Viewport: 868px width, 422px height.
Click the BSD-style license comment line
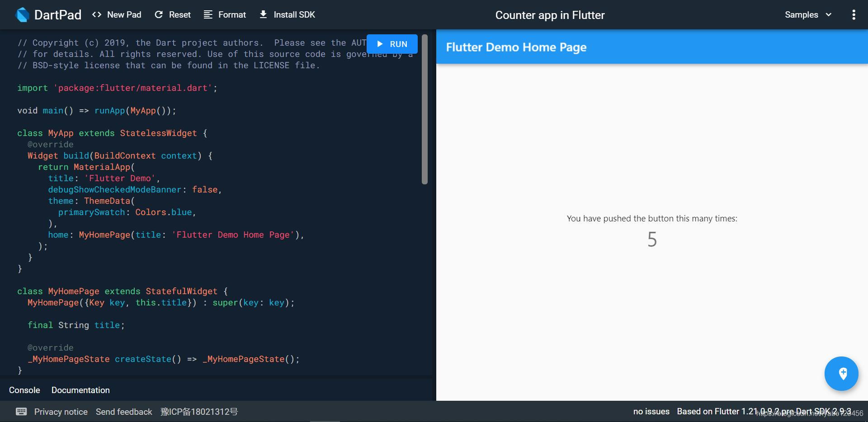(x=169, y=66)
